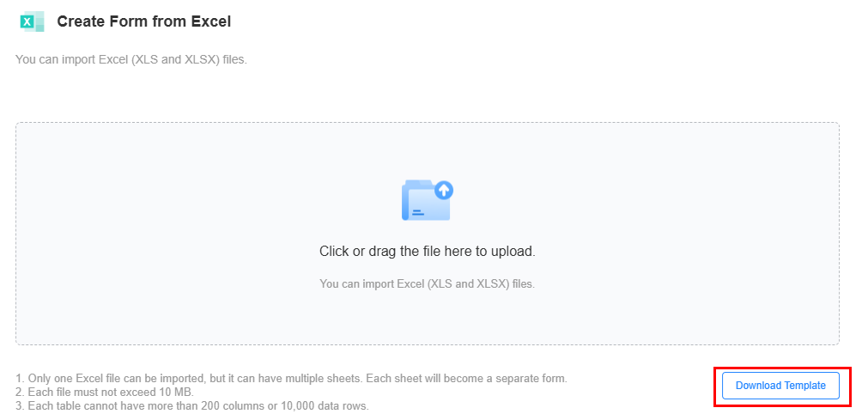Click the note about 10 MB file limit

(x=105, y=393)
